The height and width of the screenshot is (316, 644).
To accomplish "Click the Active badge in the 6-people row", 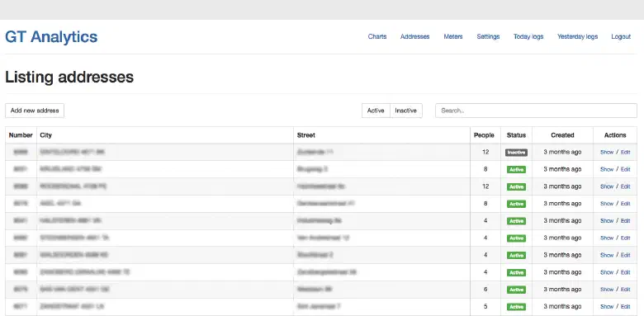I will [516, 290].
